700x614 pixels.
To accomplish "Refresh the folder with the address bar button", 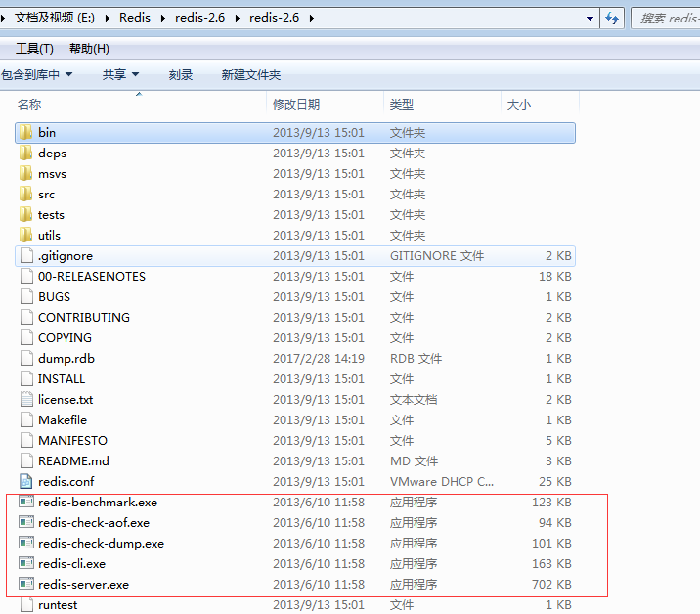I will coord(612,18).
